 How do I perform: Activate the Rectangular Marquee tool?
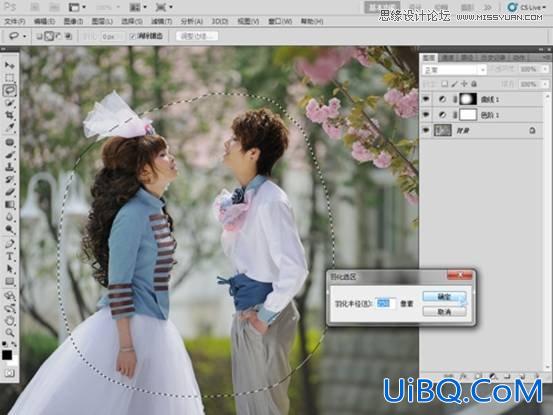coord(10,78)
